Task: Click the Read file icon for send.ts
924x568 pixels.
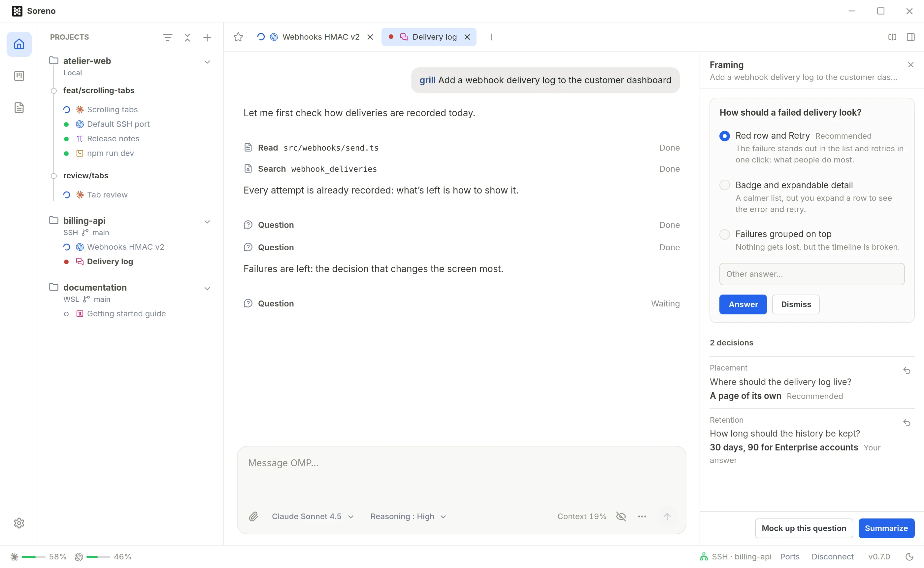Action: [x=248, y=148]
